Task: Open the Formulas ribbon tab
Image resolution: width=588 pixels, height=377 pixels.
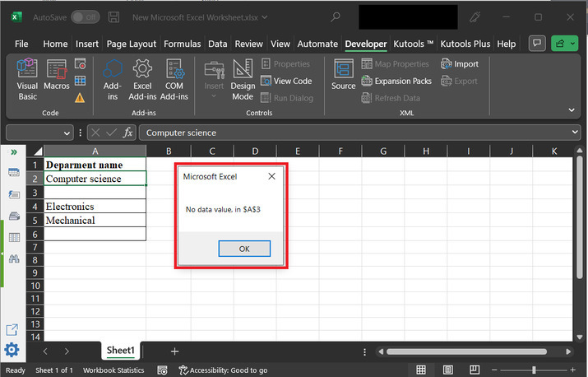Action: [x=182, y=44]
